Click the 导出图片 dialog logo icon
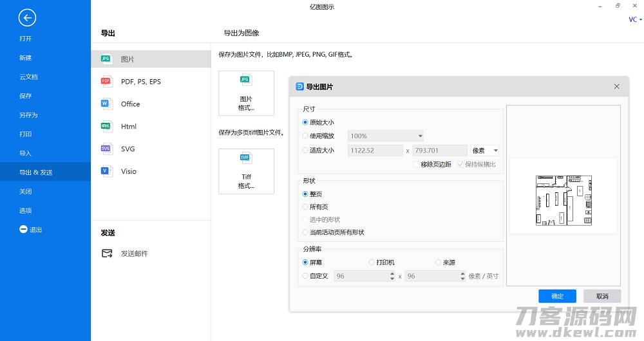 (300, 87)
